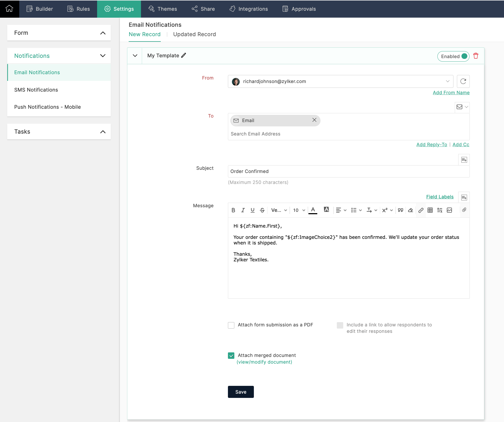This screenshot has width=504, height=422.
Task: Delete the template with trash icon
Action: point(476,56)
